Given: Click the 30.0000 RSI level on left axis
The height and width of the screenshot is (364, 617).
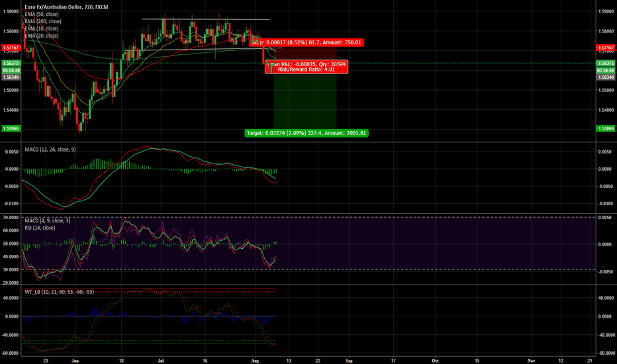Looking at the screenshot, I should [x=11, y=269].
